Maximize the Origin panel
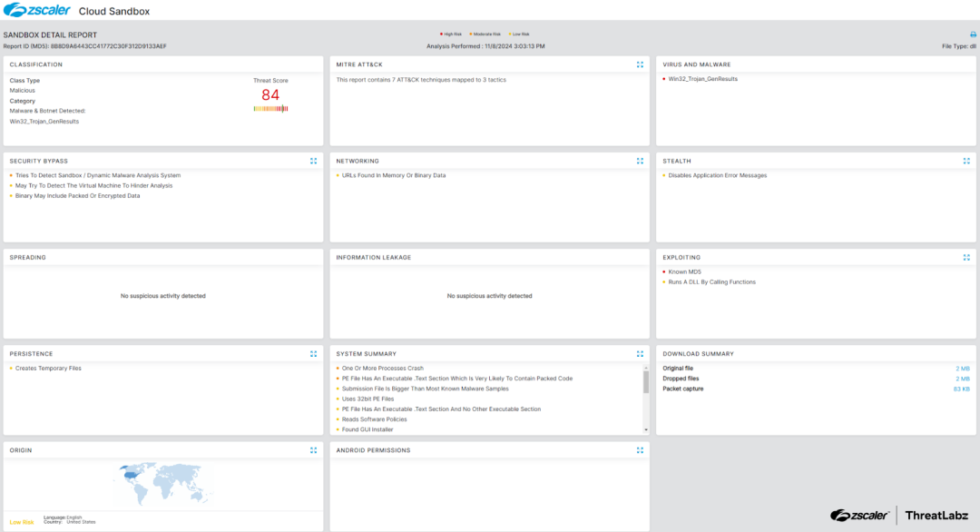 coord(313,449)
